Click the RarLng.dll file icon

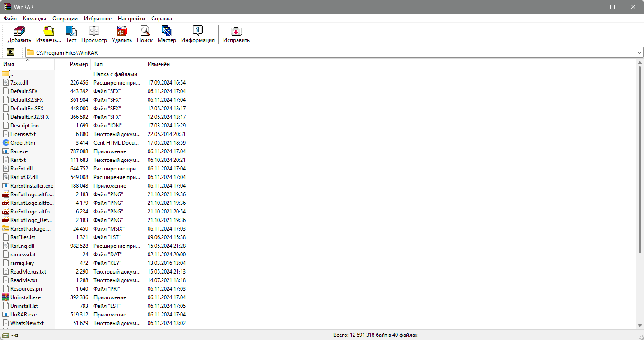pyautogui.click(x=6, y=246)
